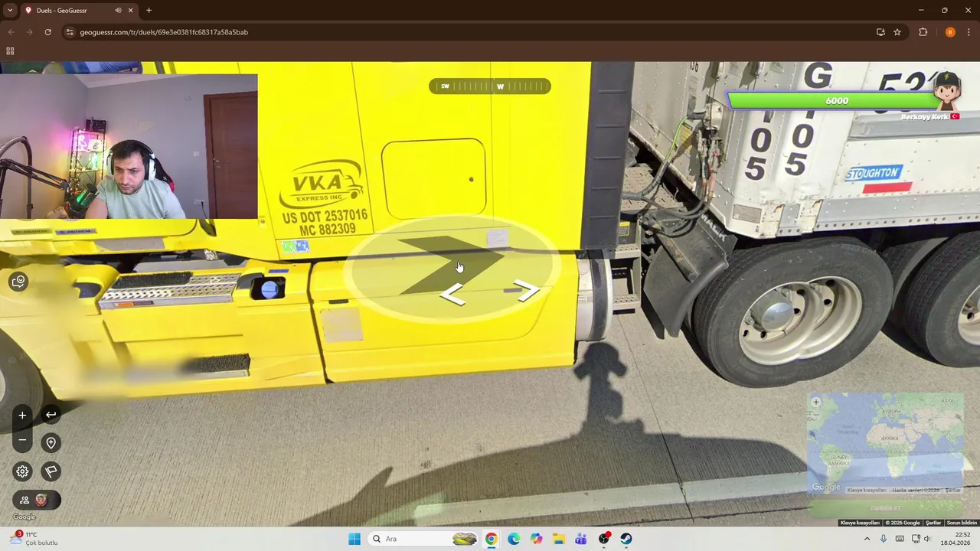
Task: Open the players and friends button
Action: coord(36,500)
